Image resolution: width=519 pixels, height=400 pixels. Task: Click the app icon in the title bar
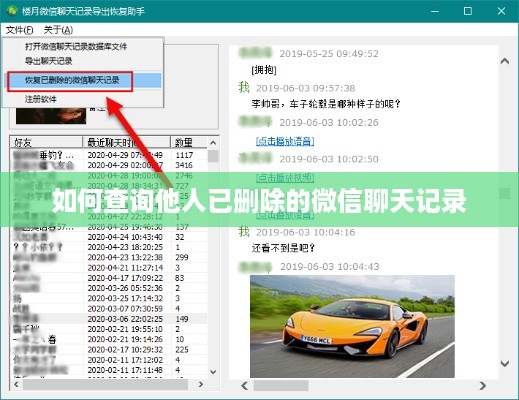[x=12, y=11]
